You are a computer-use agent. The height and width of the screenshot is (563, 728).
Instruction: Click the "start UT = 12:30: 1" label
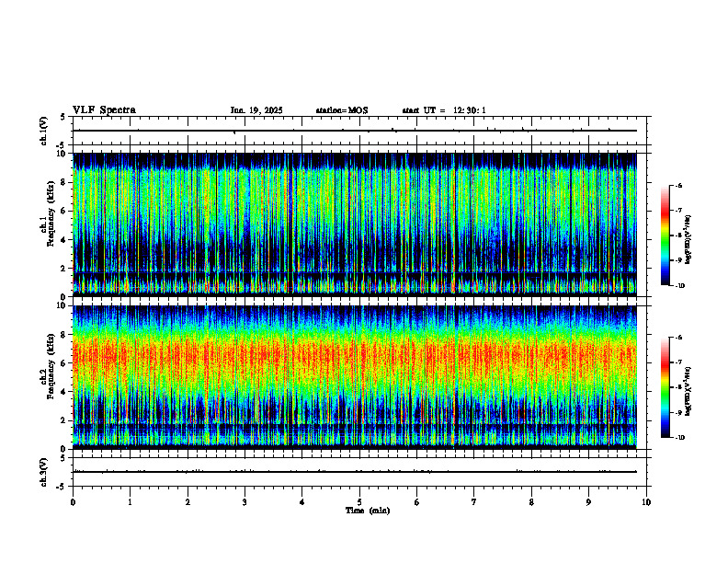coord(444,110)
